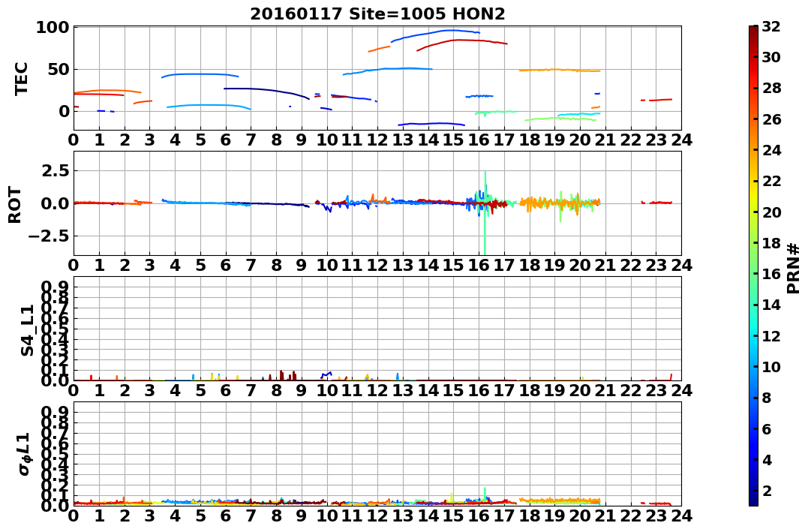Click the orange TEC trace between hours 18 and 21
The height and width of the screenshot is (532, 808).
click(x=560, y=70)
